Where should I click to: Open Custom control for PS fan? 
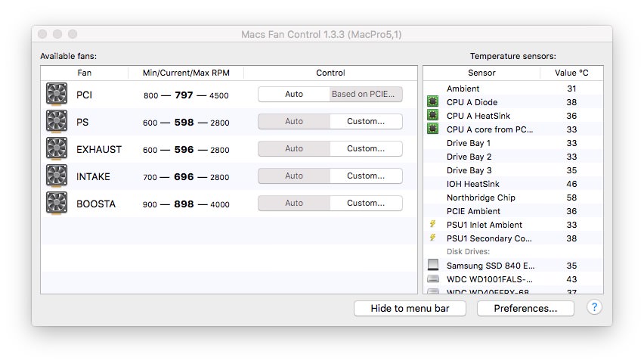pyautogui.click(x=366, y=121)
